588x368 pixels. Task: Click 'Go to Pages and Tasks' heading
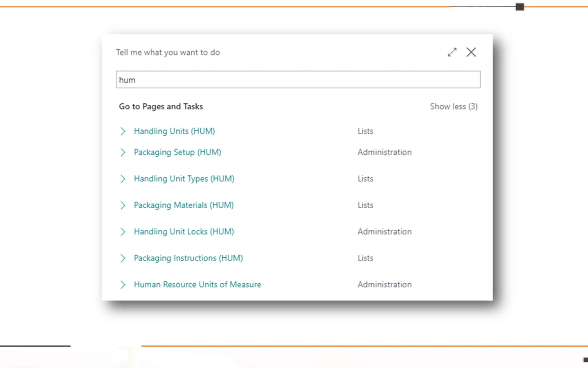(161, 106)
